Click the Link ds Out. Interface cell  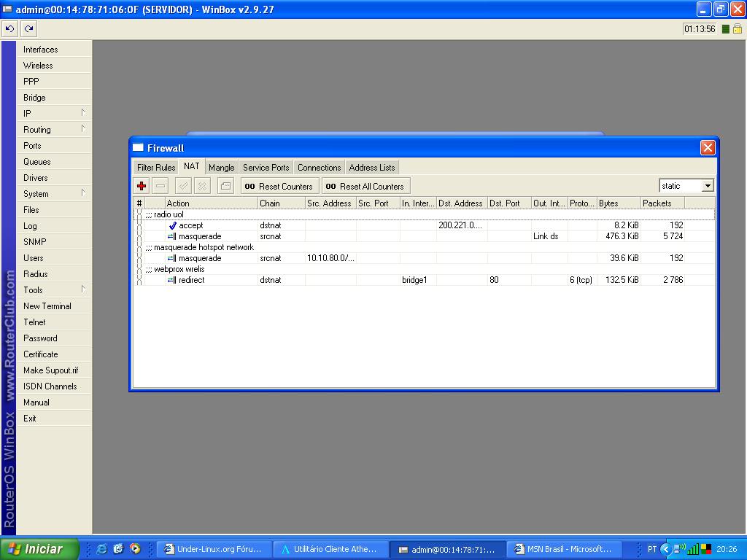coord(549,237)
